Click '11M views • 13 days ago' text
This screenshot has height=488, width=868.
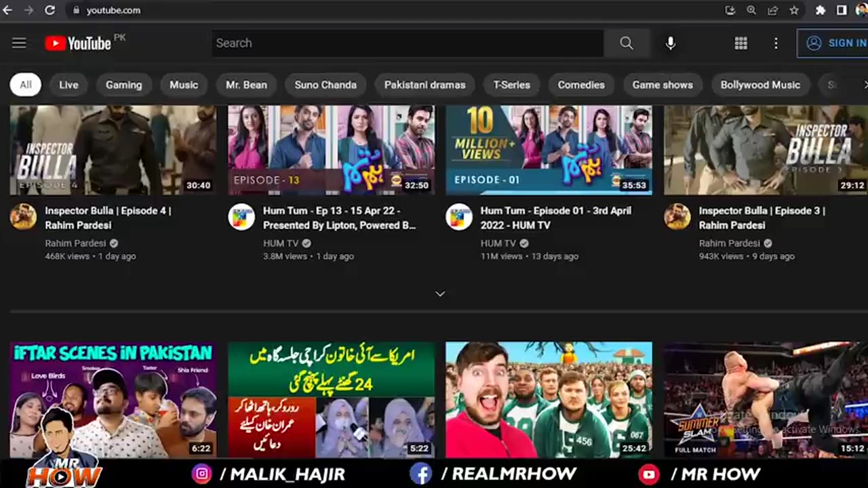pyautogui.click(x=530, y=256)
